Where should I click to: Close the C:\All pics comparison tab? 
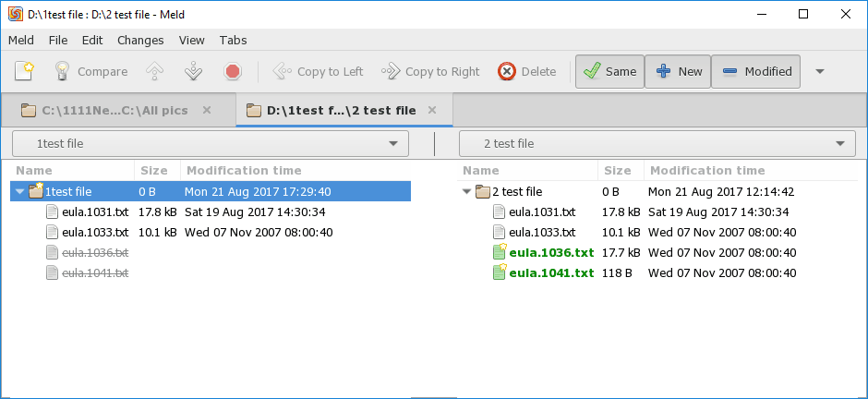pyautogui.click(x=207, y=110)
